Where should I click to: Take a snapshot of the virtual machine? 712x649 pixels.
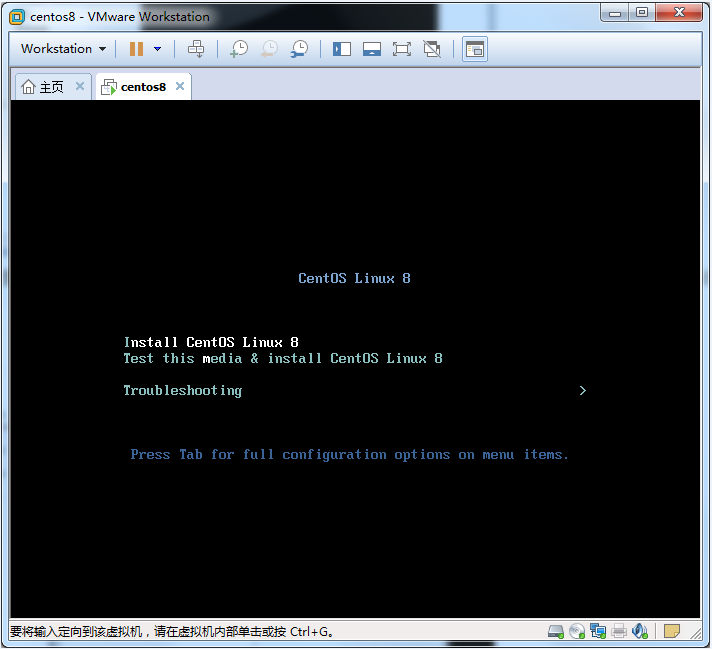click(239, 48)
